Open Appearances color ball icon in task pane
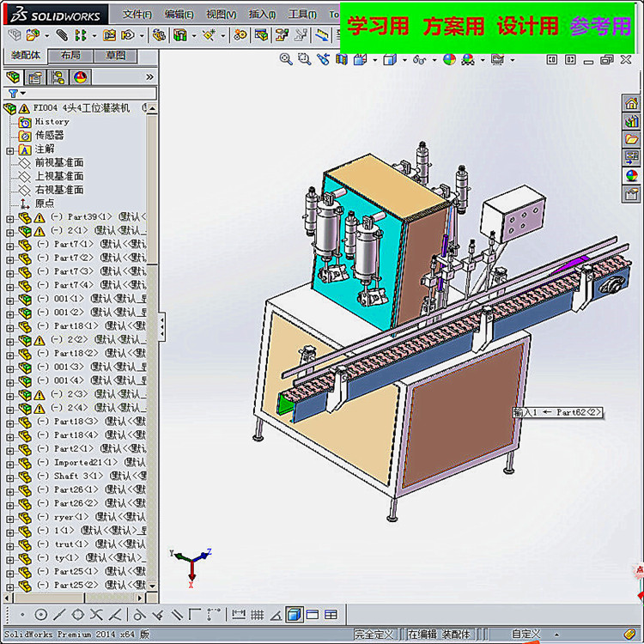 (632, 176)
